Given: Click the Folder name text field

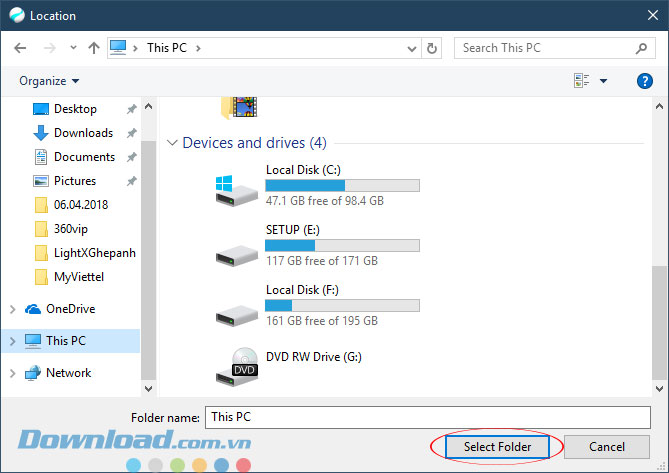Looking at the screenshot, I should tap(428, 416).
